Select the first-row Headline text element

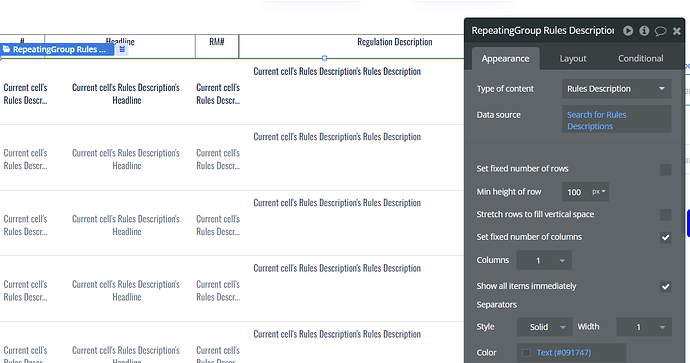(126, 94)
